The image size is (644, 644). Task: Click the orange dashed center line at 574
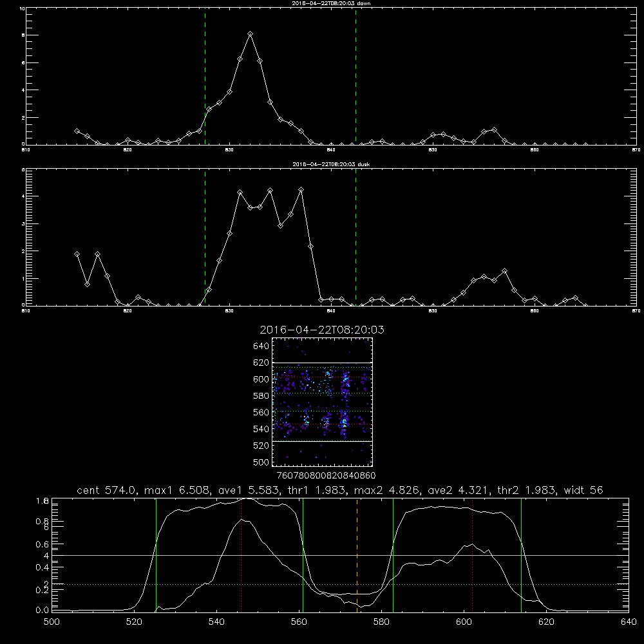pyautogui.click(x=357, y=555)
